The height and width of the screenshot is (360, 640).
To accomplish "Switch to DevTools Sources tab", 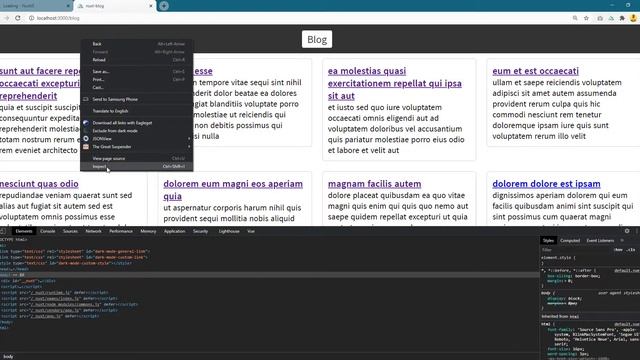I will (70, 231).
